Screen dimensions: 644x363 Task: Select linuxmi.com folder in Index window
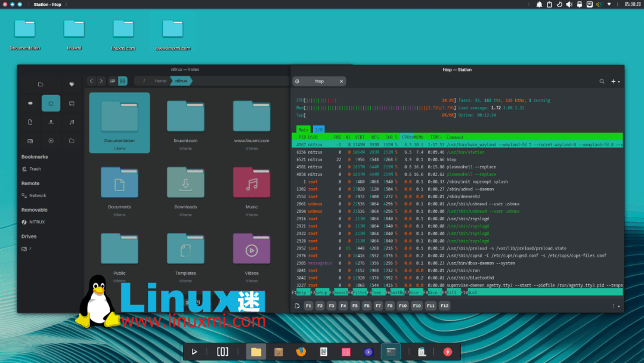point(185,123)
